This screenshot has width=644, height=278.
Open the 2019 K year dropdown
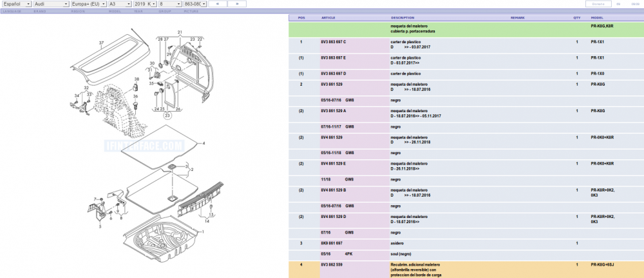tap(145, 4)
